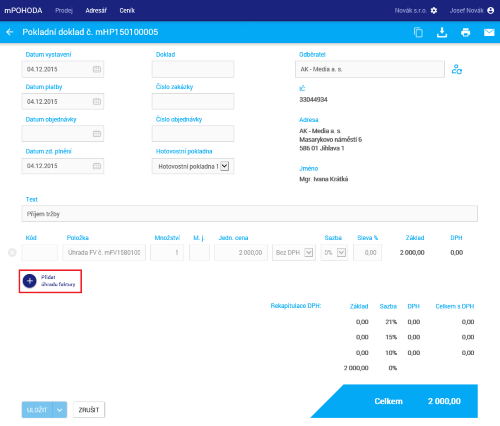Print the cash document
The width and height of the screenshot is (500, 426).
click(465, 32)
